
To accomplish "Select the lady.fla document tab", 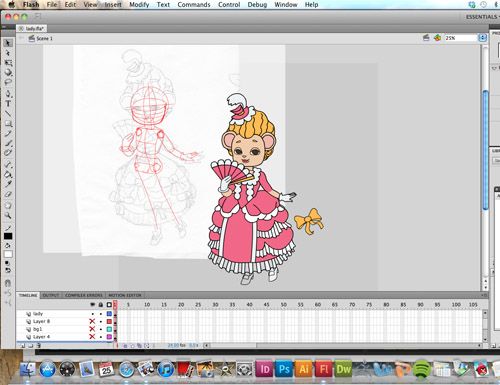I will coord(32,28).
